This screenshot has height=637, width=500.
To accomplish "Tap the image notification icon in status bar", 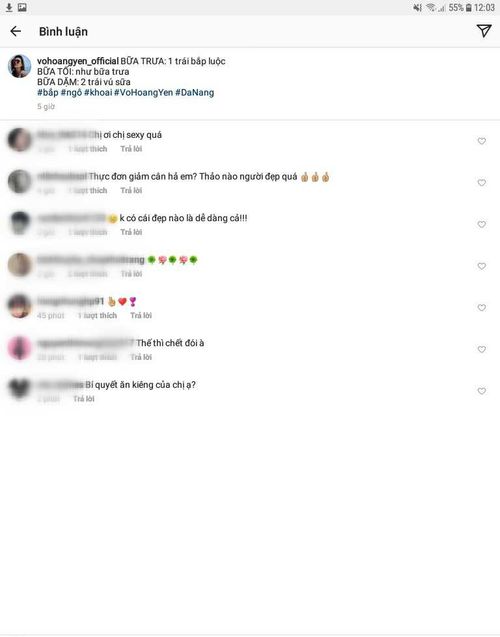I will click(x=22, y=7).
